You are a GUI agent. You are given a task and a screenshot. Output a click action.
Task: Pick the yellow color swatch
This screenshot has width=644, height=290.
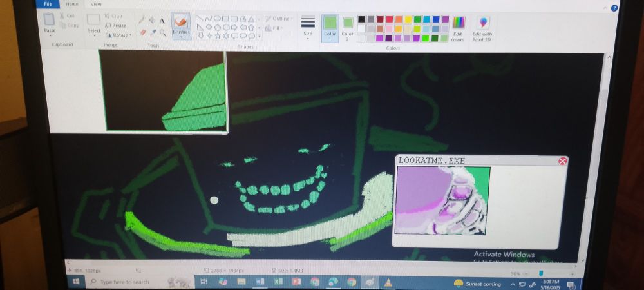[x=408, y=19]
